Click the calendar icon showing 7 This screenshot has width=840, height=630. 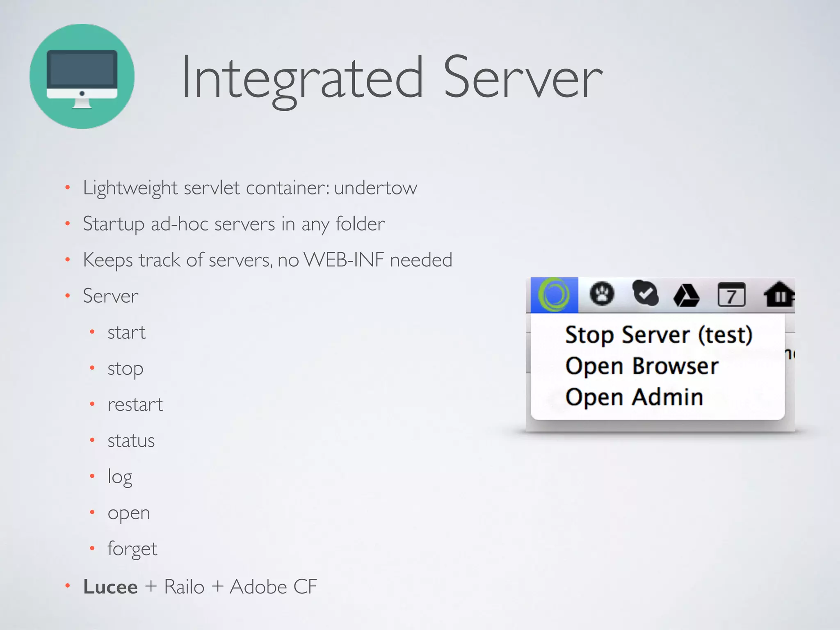tap(731, 294)
